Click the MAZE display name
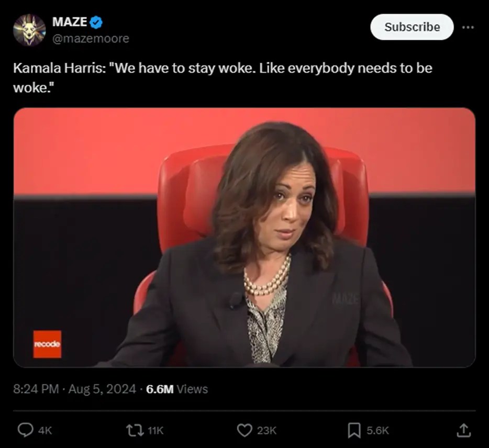489x448 pixels. (70, 21)
